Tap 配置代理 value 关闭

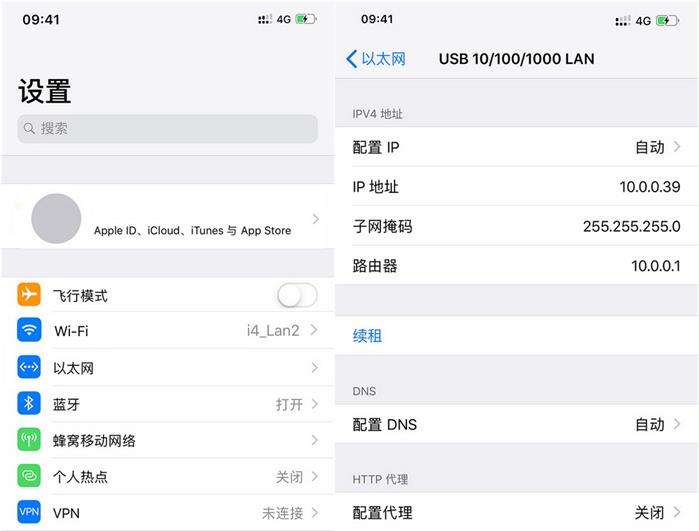click(650, 512)
